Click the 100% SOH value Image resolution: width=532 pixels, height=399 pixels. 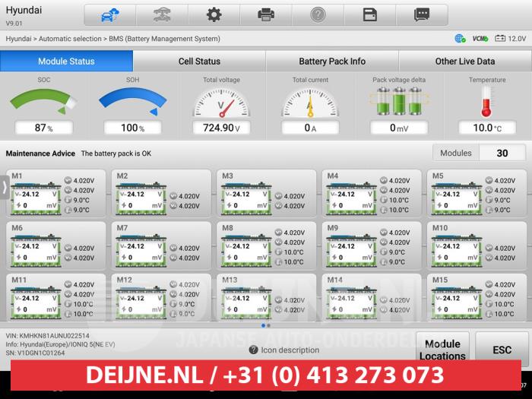[133, 128]
